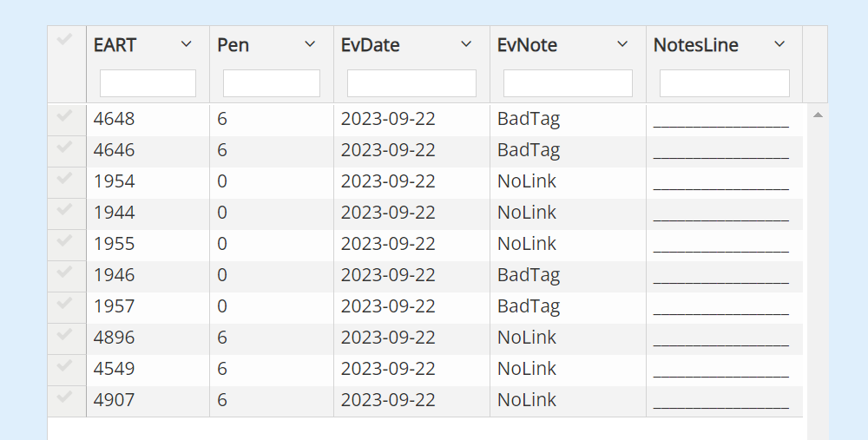Select the row checkmark for EART 4648
Viewport: 868px width, 440px height.
coord(65,115)
